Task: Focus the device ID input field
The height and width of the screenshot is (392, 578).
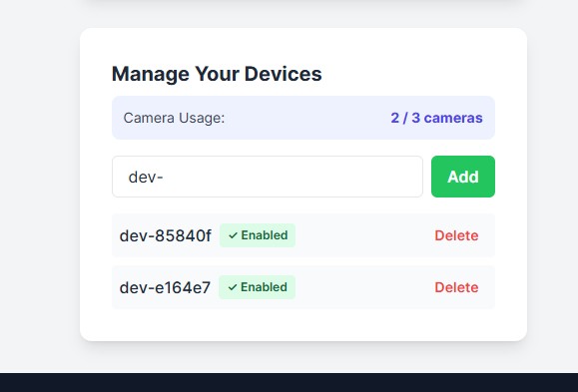Action: (x=268, y=177)
